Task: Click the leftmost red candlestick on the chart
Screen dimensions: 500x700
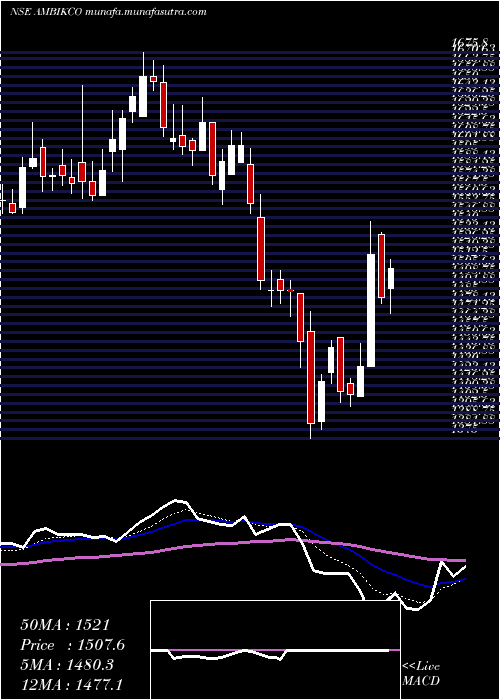Action: pyautogui.click(x=12, y=208)
